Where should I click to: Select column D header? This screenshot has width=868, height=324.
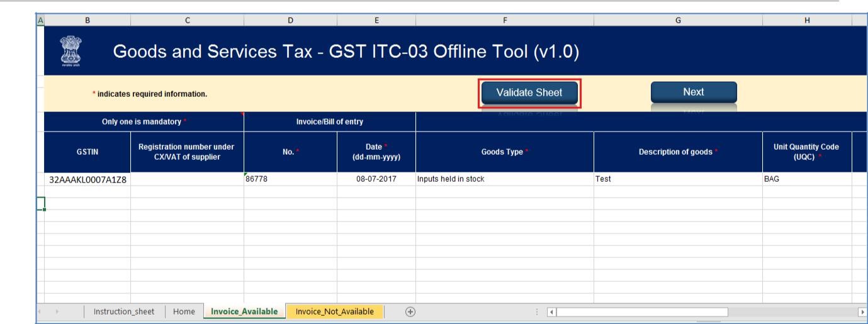(290, 20)
